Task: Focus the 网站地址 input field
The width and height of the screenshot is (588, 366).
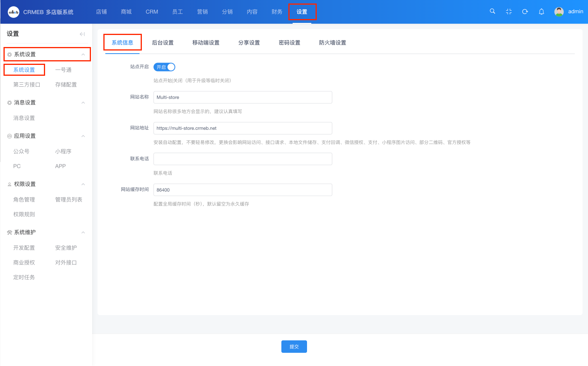Action: point(243,128)
